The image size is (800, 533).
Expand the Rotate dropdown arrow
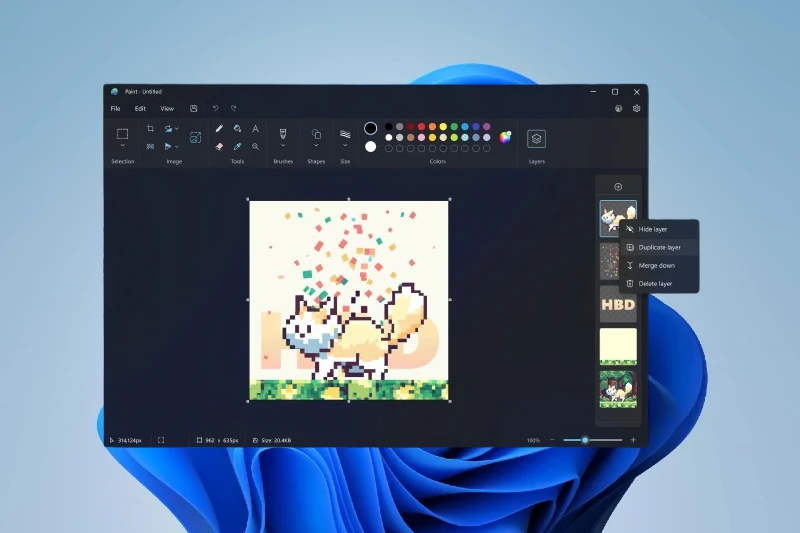177,129
